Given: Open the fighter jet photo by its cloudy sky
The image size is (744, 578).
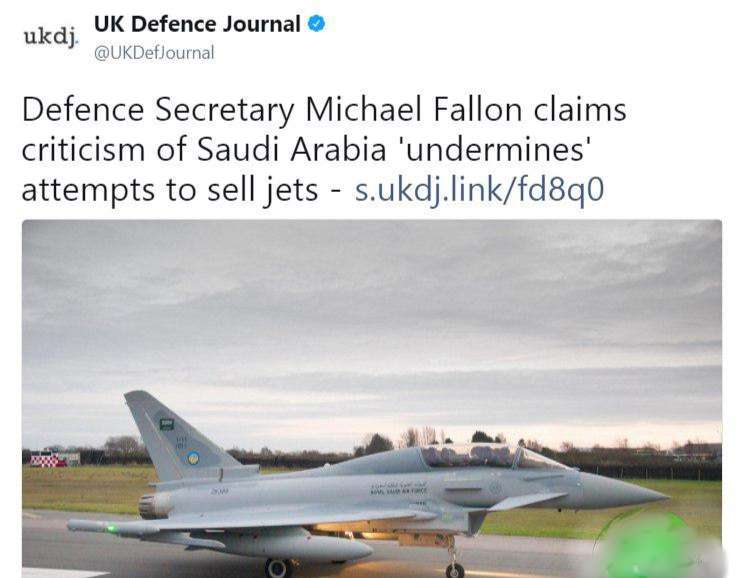Looking at the screenshot, I should tap(370, 300).
